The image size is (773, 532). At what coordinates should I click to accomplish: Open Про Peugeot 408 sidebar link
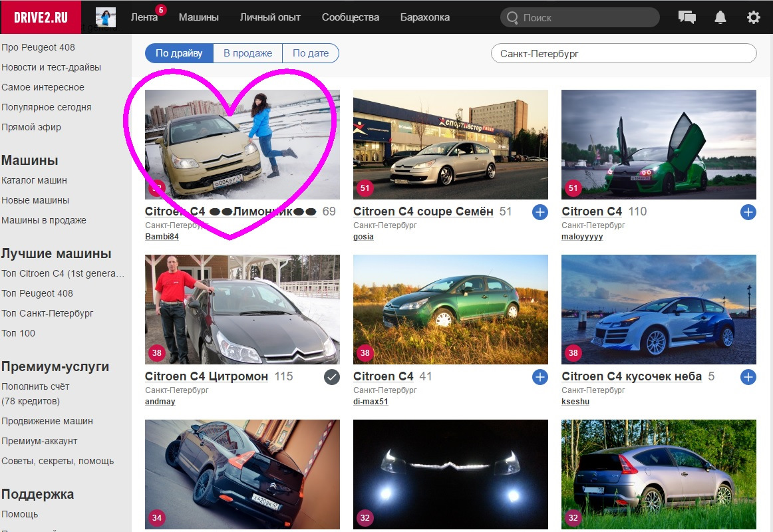point(38,47)
